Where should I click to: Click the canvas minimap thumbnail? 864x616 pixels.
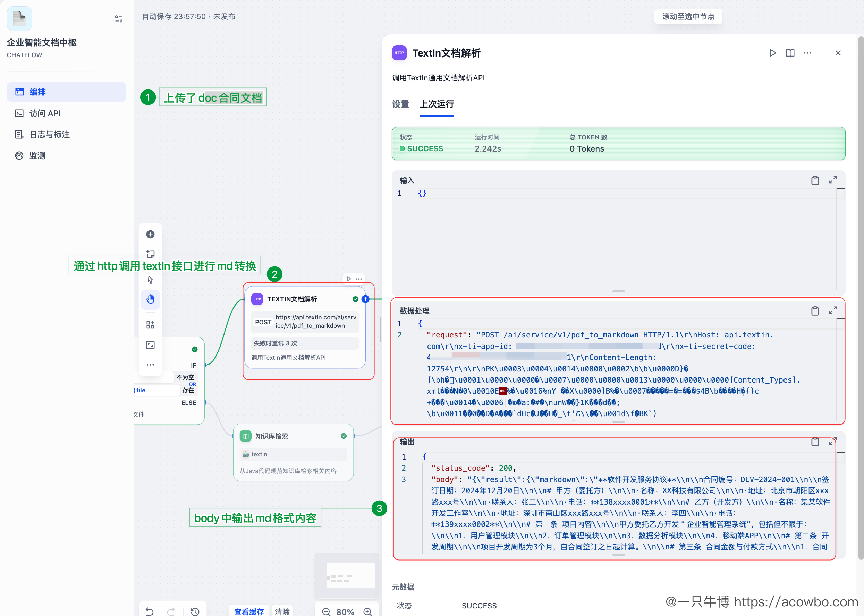point(347,575)
